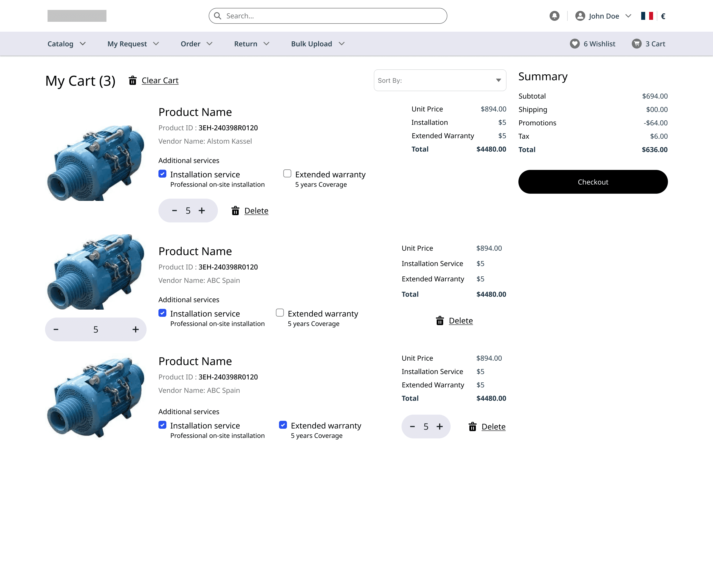Click the search magnifier icon
Screen dimensions: 713x588
pos(218,16)
